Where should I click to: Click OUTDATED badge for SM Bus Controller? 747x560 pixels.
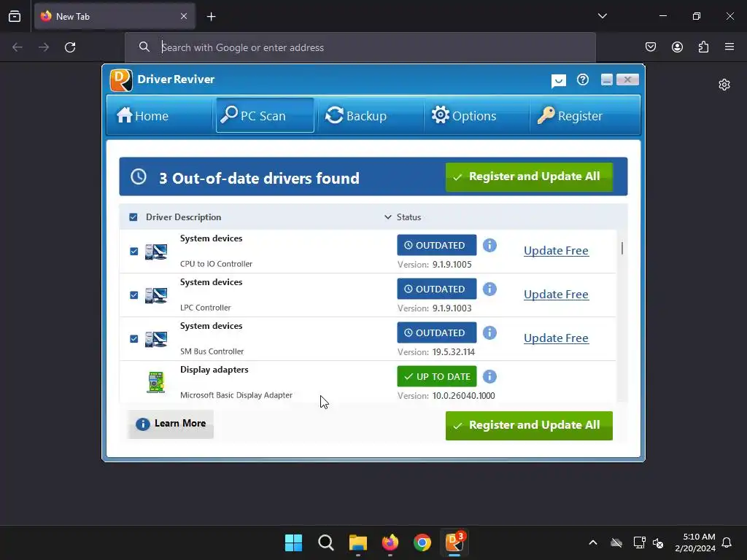coord(437,332)
